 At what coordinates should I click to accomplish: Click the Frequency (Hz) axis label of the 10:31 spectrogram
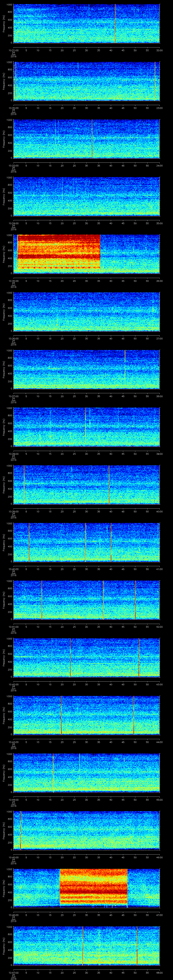(4, 24)
